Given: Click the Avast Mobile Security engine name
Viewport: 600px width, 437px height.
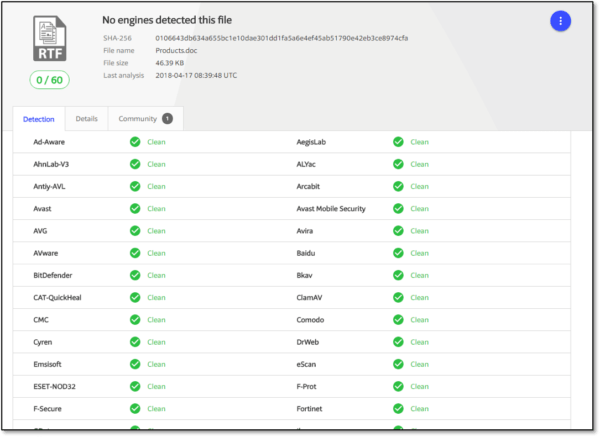Looking at the screenshot, I should (331, 209).
